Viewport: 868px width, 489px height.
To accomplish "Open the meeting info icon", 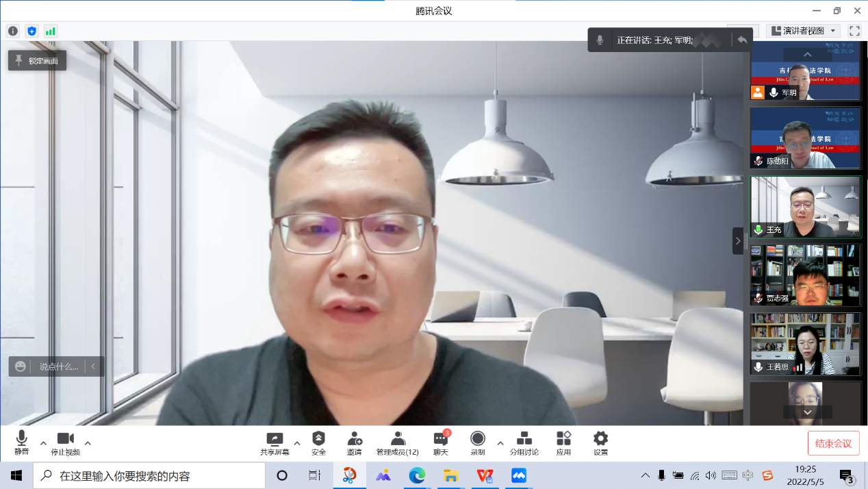I will coord(13,31).
